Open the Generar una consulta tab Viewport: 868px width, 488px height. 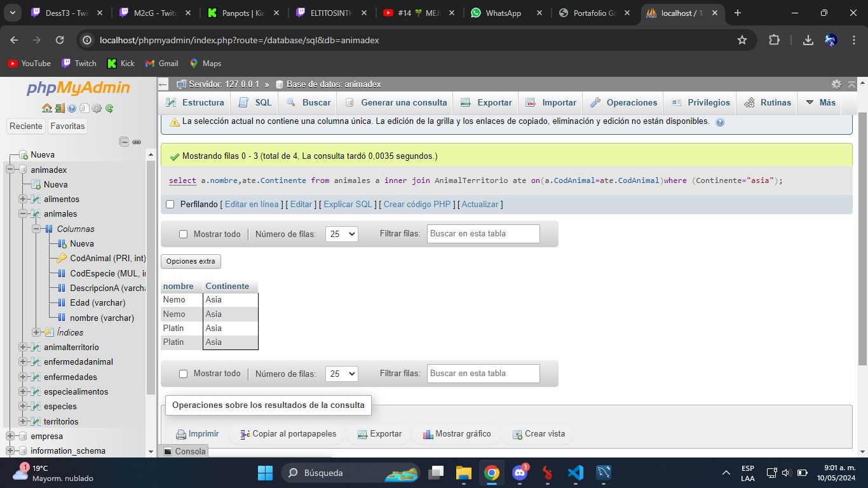(396, 102)
